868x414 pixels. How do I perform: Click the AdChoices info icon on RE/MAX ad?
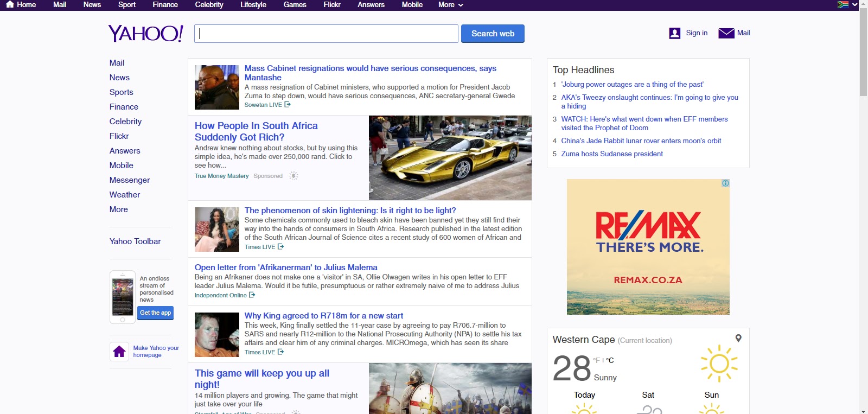click(725, 183)
